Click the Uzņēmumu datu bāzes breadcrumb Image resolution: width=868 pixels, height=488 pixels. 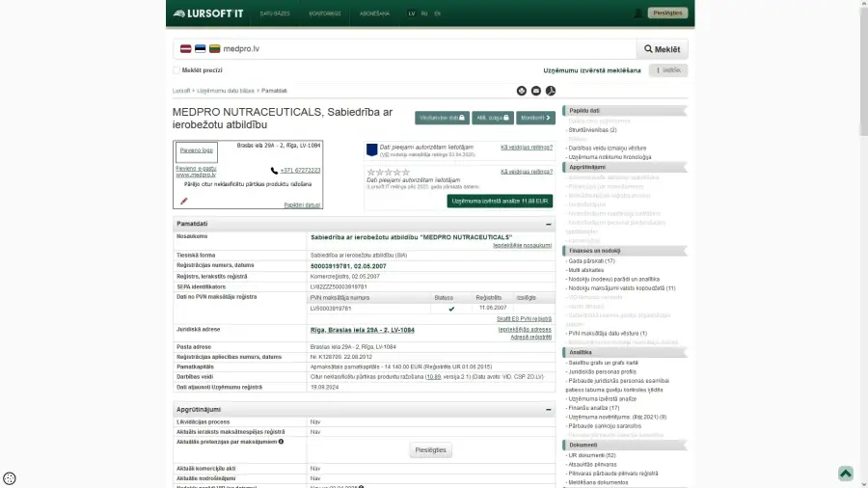[x=226, y=91]
